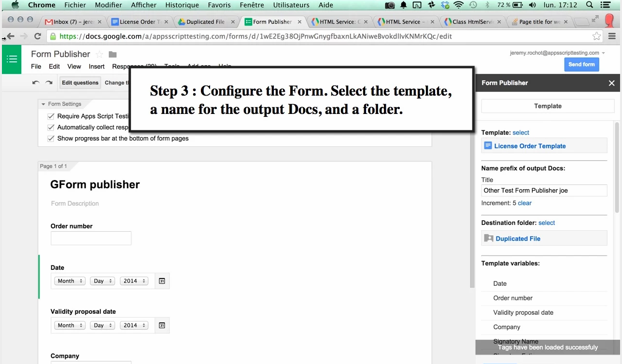Toggle Show progress bar checkbox
The image size is (622, 364).
coord(51,139)
